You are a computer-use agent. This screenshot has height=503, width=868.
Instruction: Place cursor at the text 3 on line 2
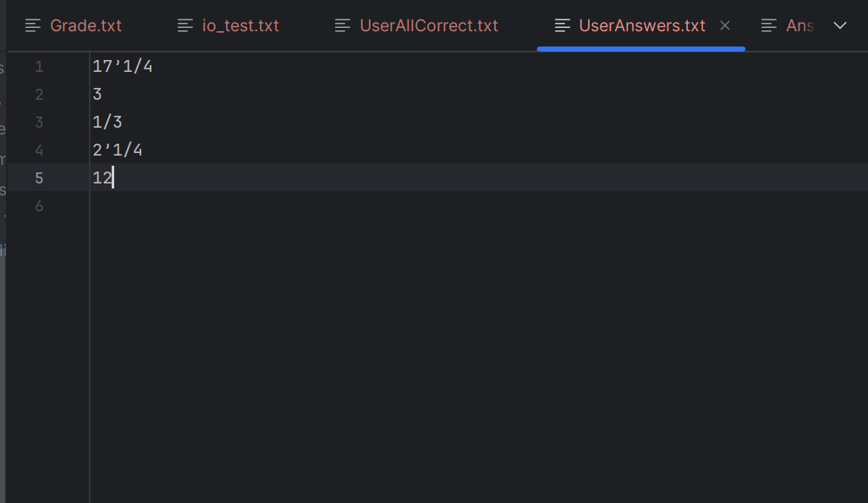click(x=97, y=94)
